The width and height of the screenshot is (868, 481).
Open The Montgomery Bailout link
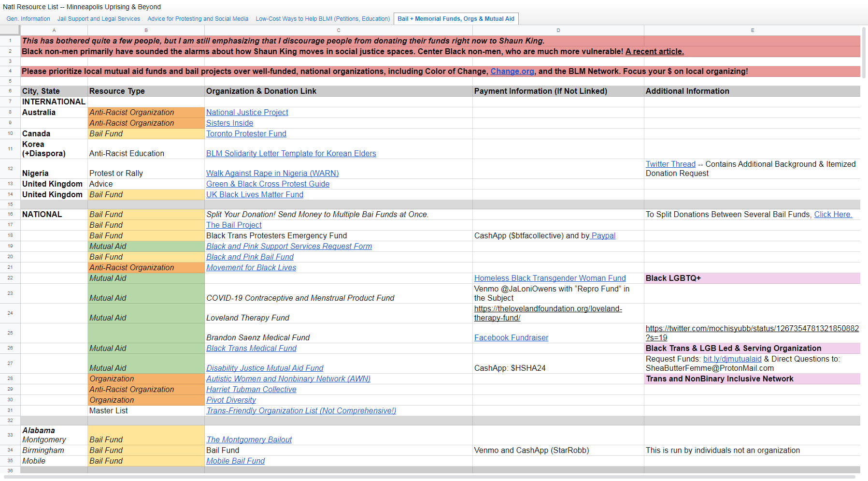point(249,439)
